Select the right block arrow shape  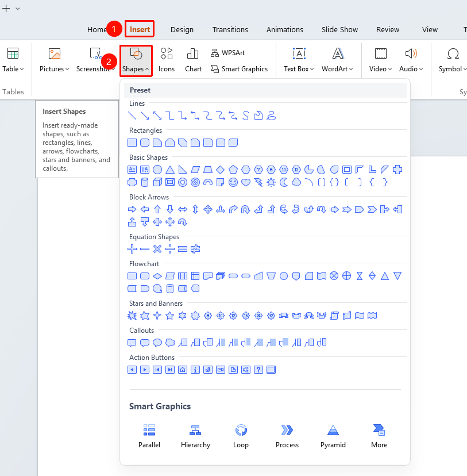(132, 209)
